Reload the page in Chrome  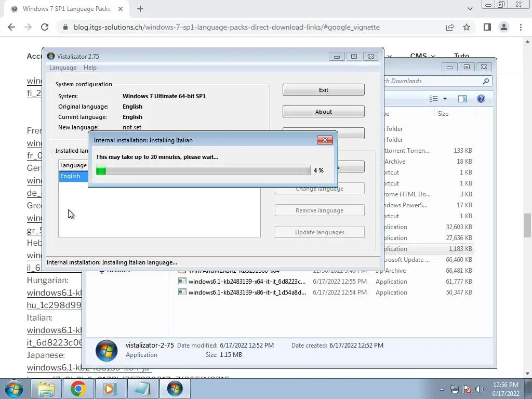point(45,27)
